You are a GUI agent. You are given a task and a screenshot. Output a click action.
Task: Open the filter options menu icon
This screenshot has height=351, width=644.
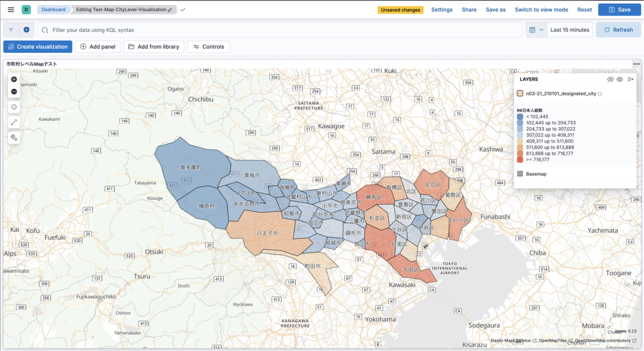(x=11, y=30)
